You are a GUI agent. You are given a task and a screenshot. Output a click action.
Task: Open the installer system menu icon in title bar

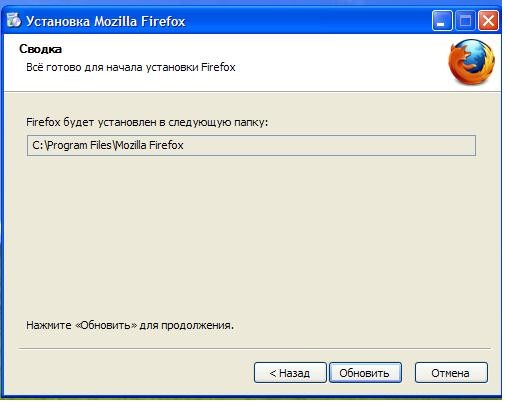(x=14, y=20)
